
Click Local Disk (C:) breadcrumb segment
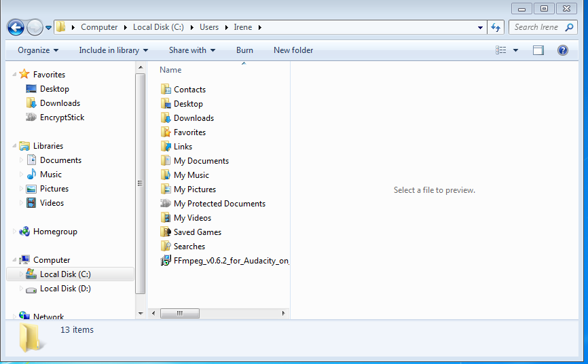pyautogui.click(x=158, y=27)
